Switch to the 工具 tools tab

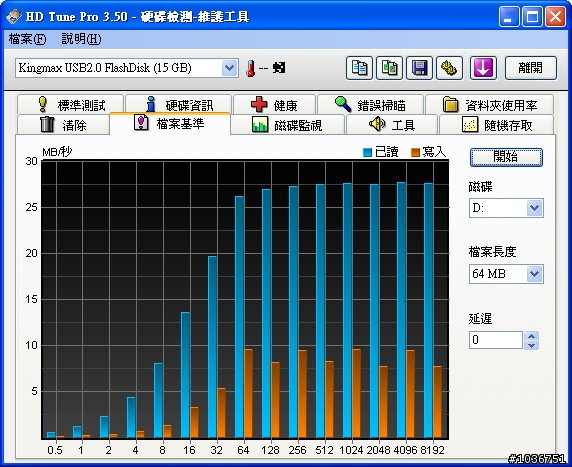click(392, 125)
